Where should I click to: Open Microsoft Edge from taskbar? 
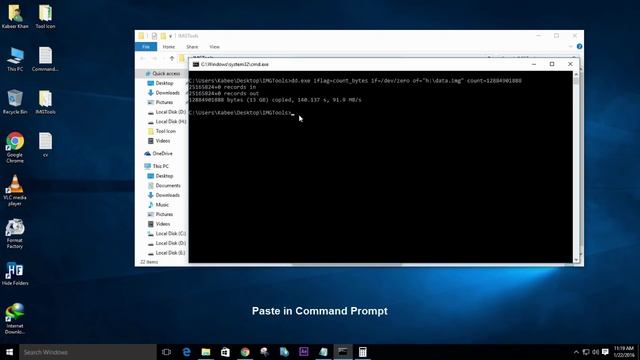187,352
